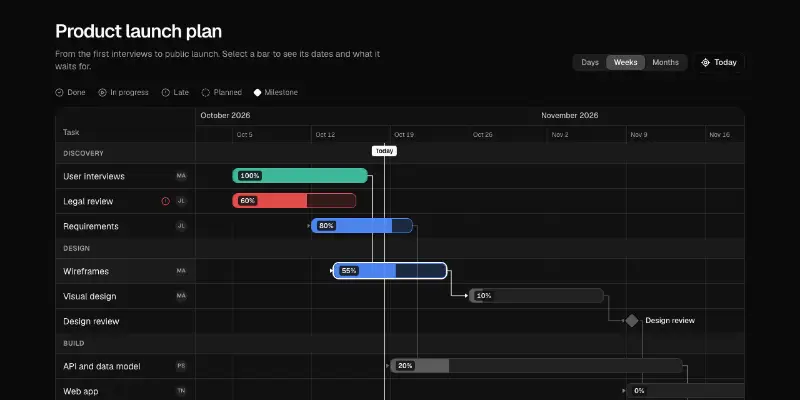Click the Task column header
The height and width of the screenshot is (400, 800).
[71, 132]
